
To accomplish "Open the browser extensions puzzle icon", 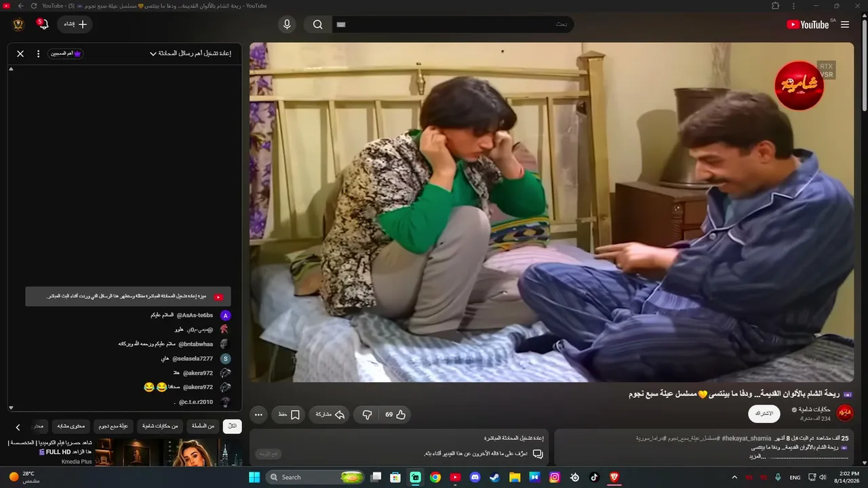I will pos(776,6).
